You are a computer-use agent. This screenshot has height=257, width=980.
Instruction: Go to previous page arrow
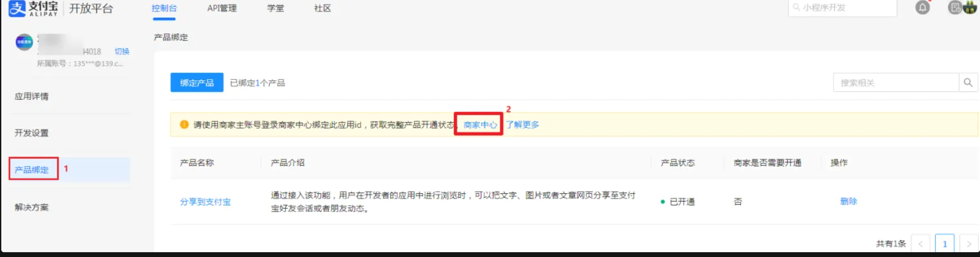coord(920,244)
